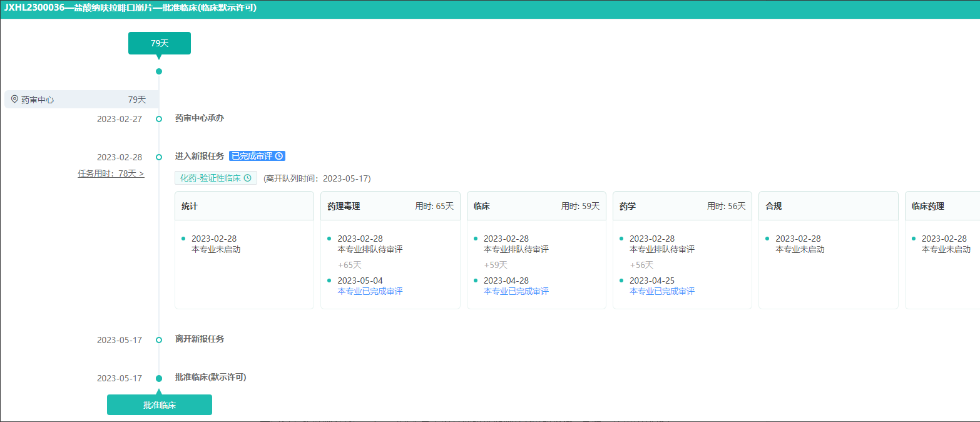This screenshot has height=422, width=980.
Task: Click the clock icon in 化药-验证性临床 tag
Action: 247,178
